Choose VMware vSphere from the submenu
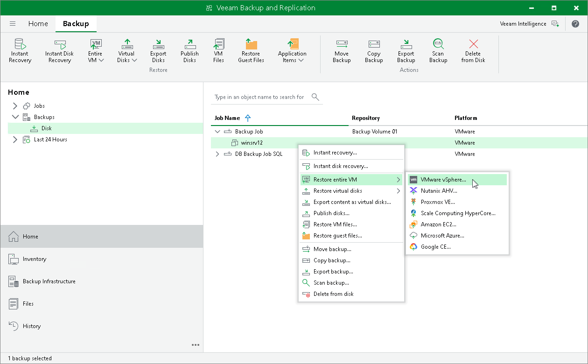Image resolution: width=588 pixels, height=364 pixels. [x=443, y=180]
